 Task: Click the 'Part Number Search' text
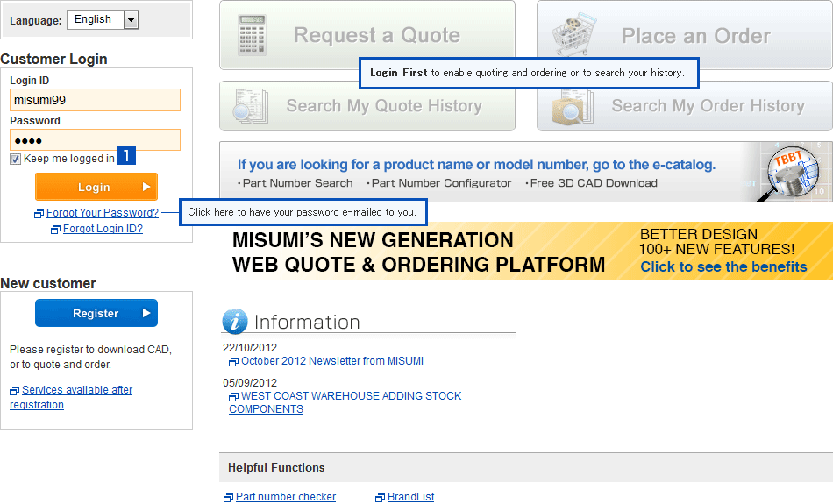click(x=297, y=183)
